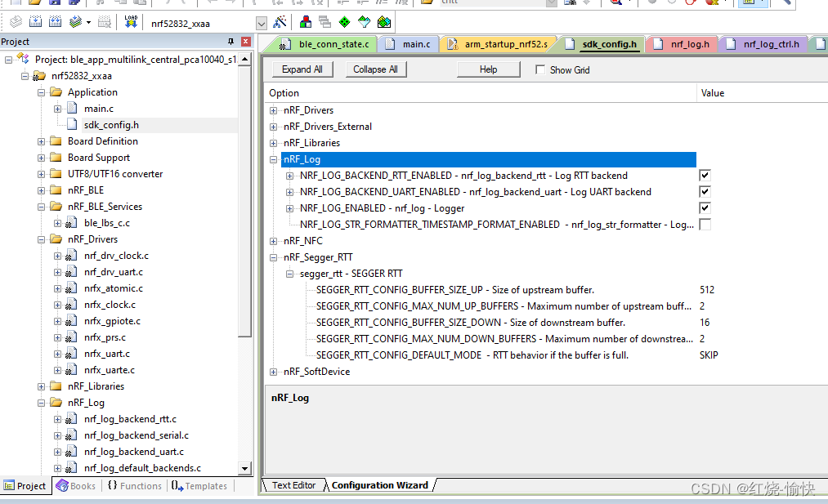Toggle NRF_LOG_ENABLED Logger checkbox
Viewport: 828px width, 504px height.
[705, 208]
